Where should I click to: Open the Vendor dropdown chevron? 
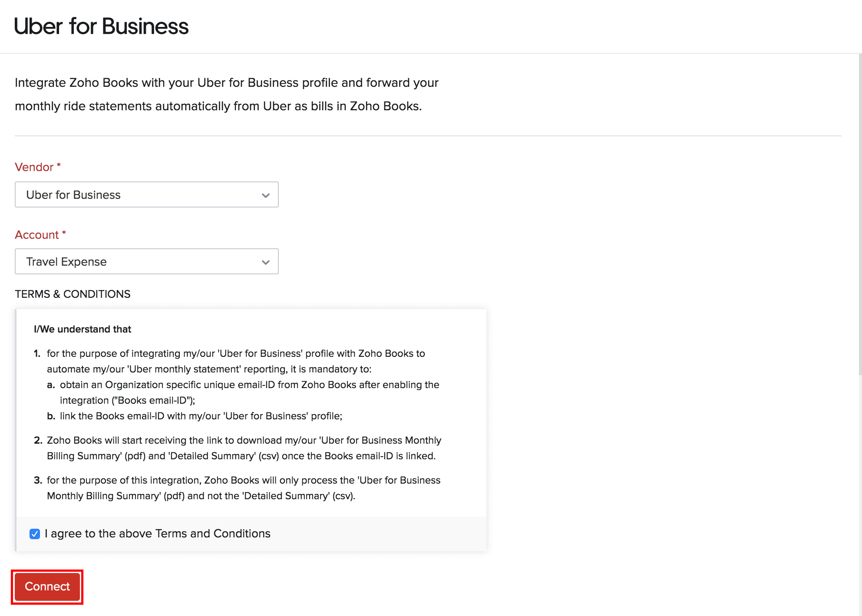(x=265, y=195)
